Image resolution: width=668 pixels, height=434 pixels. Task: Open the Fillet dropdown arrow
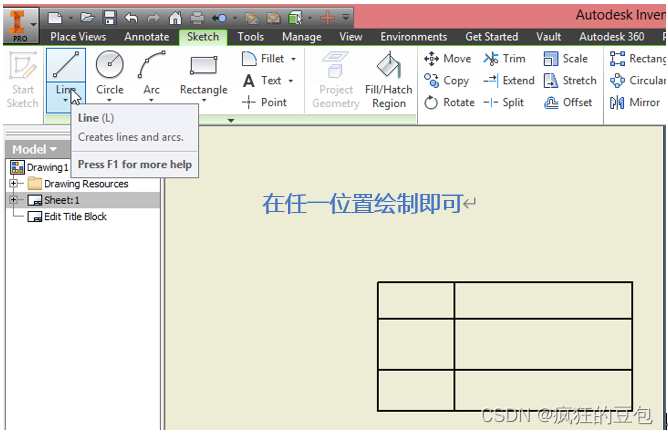tap(294, 59)
